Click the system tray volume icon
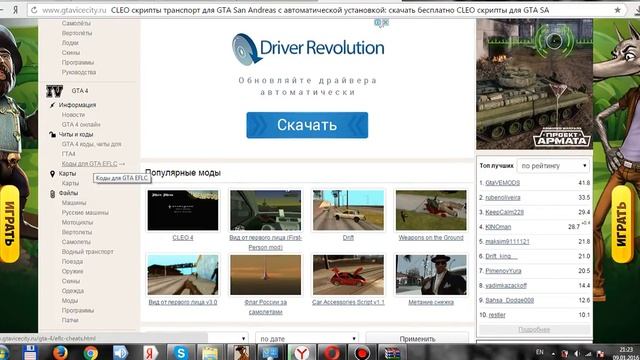This screenshot has width=640, height=360. pyautogui.click(x=576, y=354)
